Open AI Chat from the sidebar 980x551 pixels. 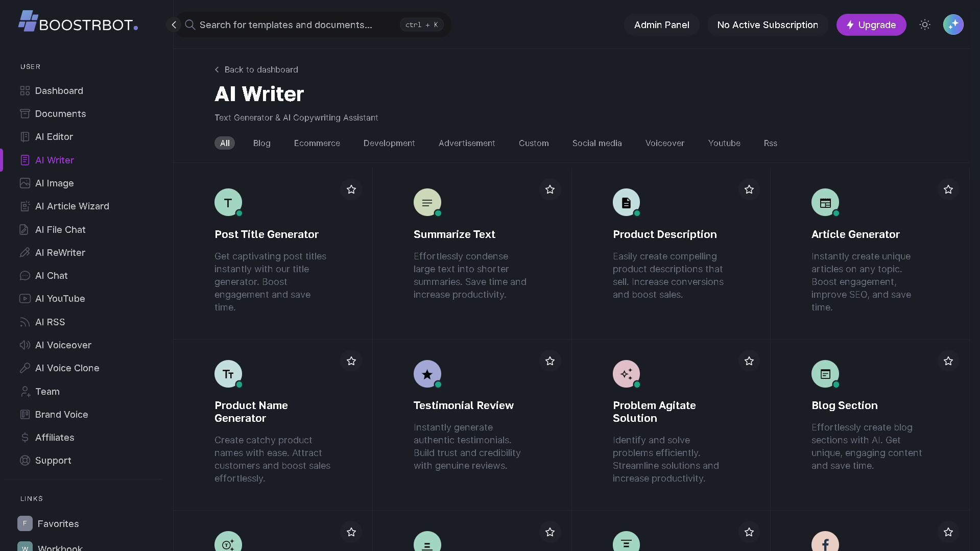43,276
